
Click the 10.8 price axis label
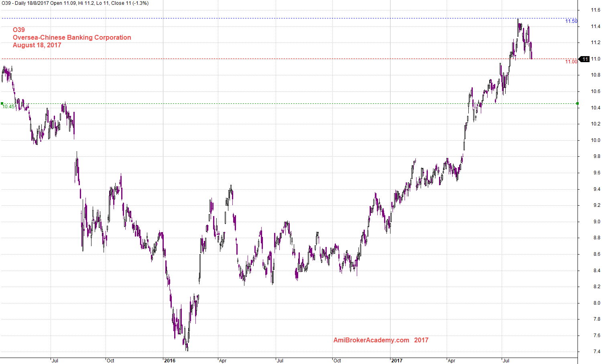(595, 75)
